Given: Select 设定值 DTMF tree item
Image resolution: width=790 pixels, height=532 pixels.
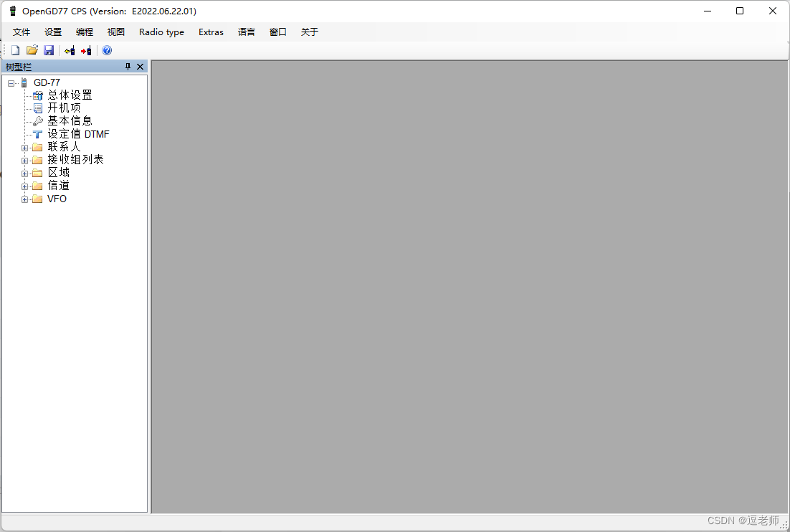Looking at the screenshot, I should (79, 134).
